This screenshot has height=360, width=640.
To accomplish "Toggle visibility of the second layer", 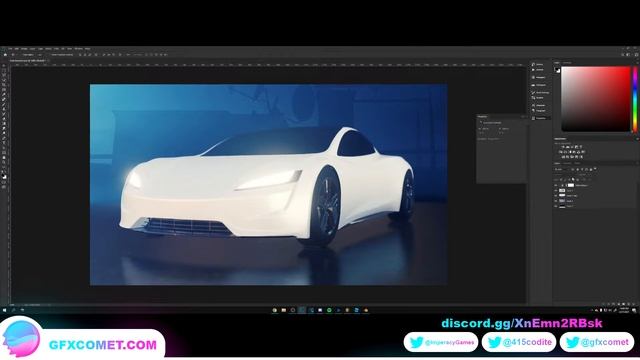I will pos(556,191).
